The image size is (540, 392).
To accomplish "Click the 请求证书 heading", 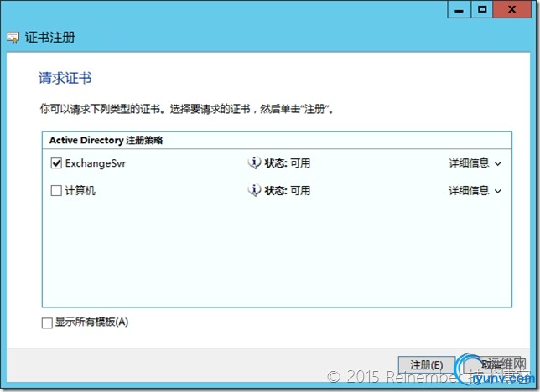I will point(65,78).
